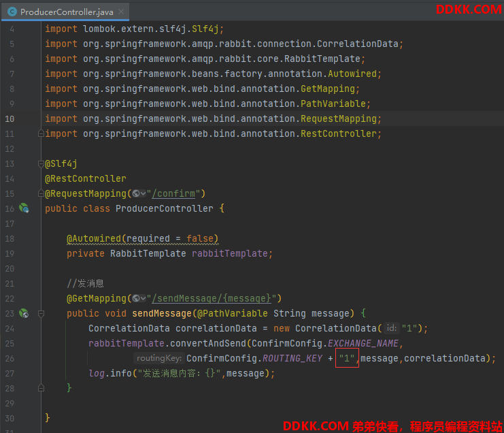504x433 pixels.
Task: Click the @Slf4j annotation
Action: (x=61, y=164)
